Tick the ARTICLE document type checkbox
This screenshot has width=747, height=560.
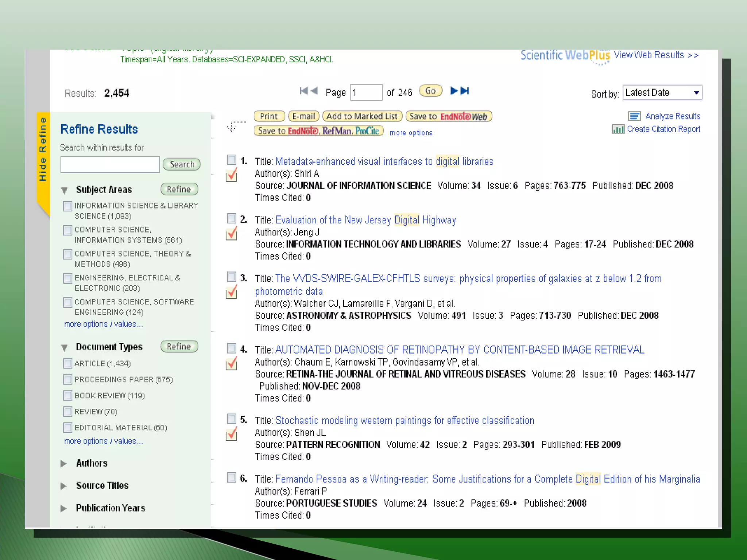68,363
